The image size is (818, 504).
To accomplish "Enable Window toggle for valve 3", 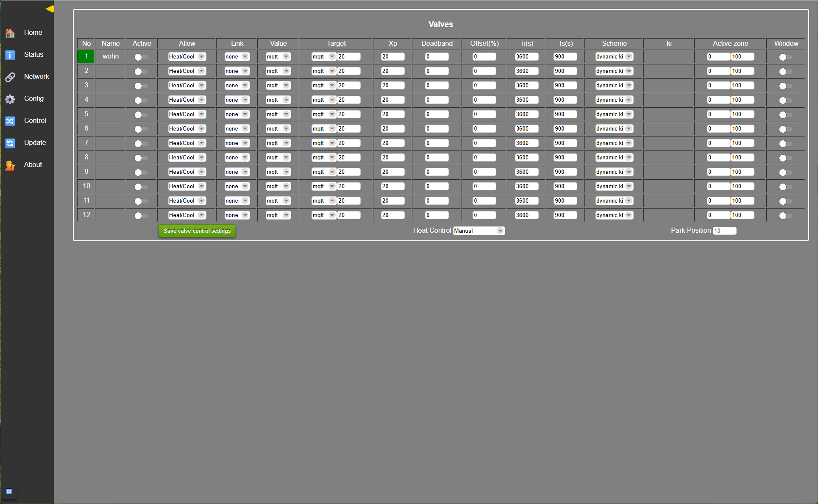I will pyautogui.click(x=785, y=86).
